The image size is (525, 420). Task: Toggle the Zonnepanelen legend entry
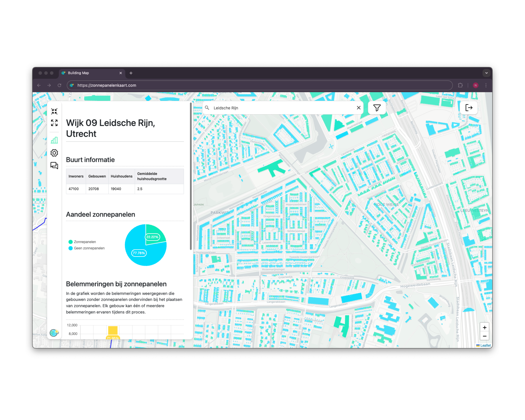pyautogui.click(x=82, y=242)
